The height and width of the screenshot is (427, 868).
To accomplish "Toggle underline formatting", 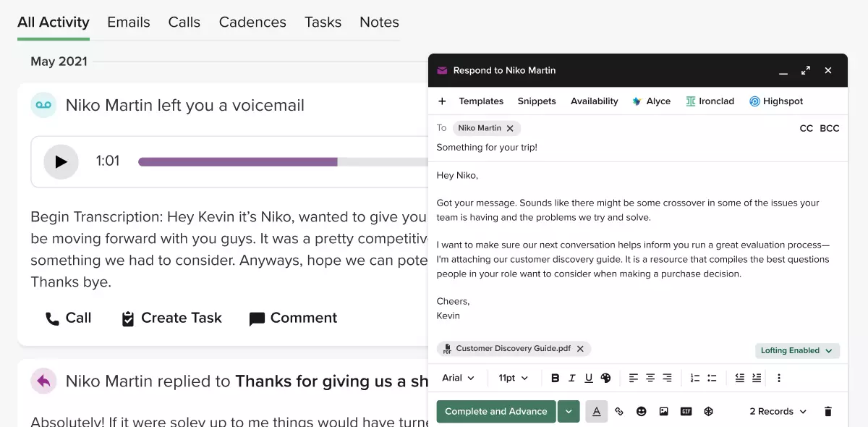I will pos(588,378).
